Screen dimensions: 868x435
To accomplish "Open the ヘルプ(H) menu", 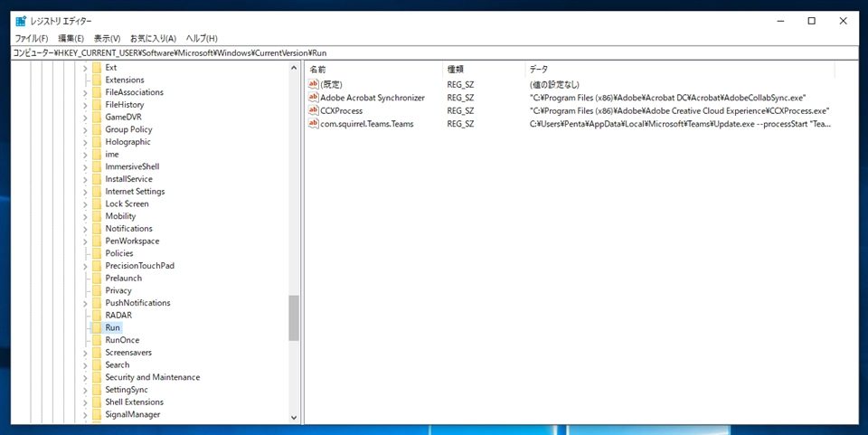I will pyautogui.click(x=202, y=38).
